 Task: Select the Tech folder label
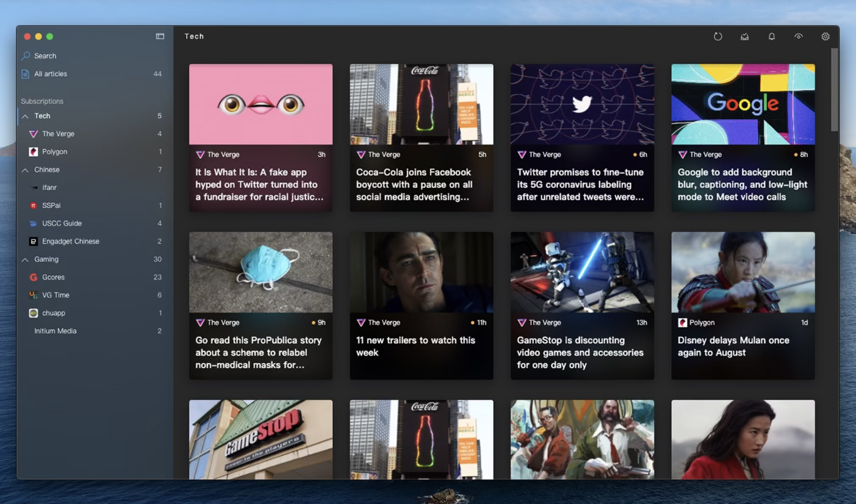[x=42, y=116]
